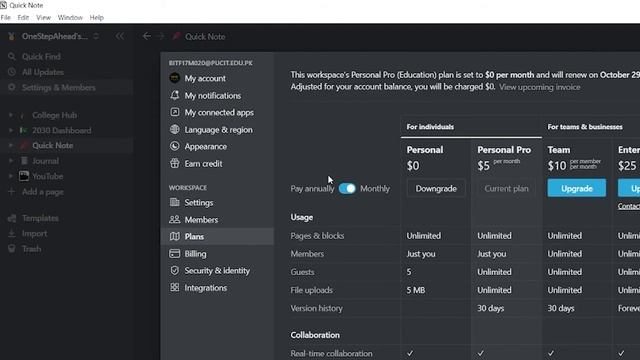
Task: Expand the Quick Note page tree
Action: [x=11, y=145]
